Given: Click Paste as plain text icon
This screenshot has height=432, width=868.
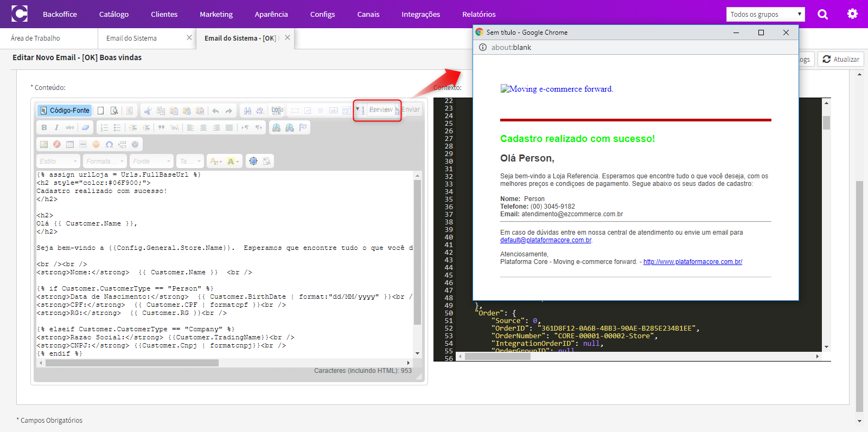Looking at the screenshot, I should [x=187, y=111].
